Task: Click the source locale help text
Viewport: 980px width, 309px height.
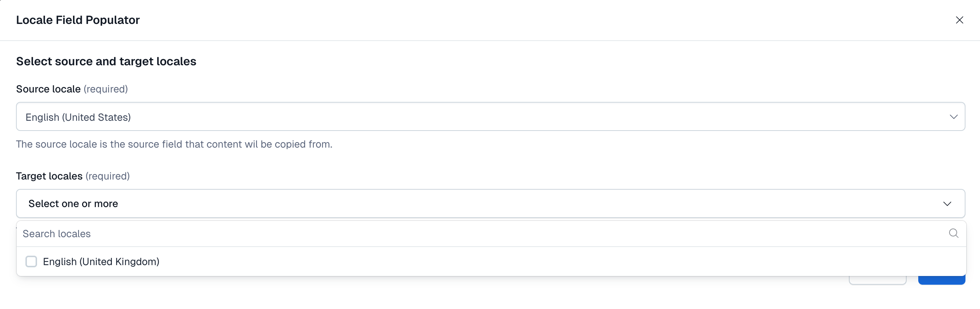Action: 174,144
